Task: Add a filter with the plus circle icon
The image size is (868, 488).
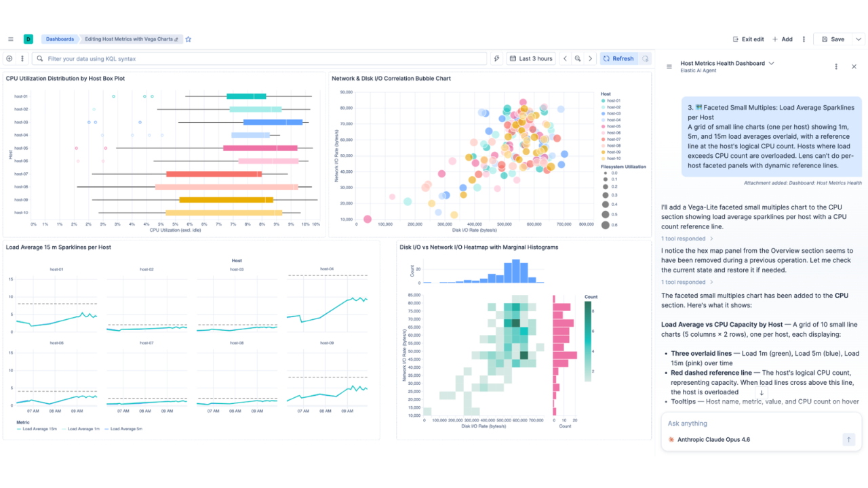Action: (9, 59)
